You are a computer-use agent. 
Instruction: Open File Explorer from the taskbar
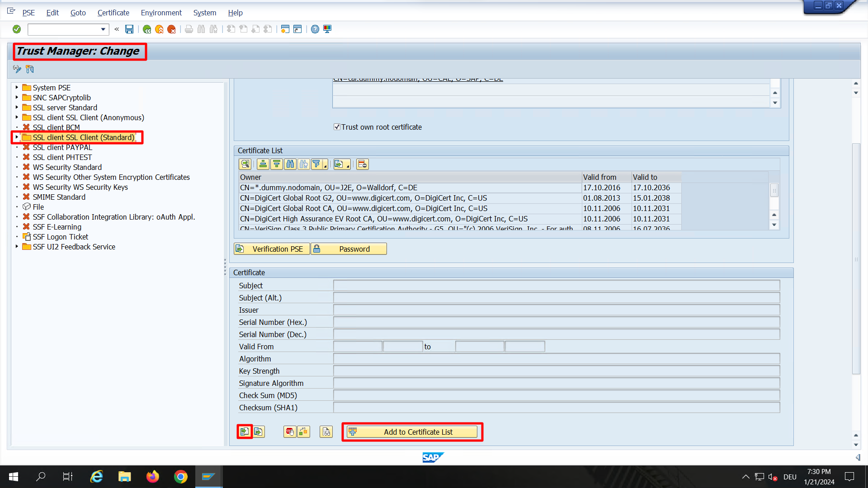tap(124, 477)
